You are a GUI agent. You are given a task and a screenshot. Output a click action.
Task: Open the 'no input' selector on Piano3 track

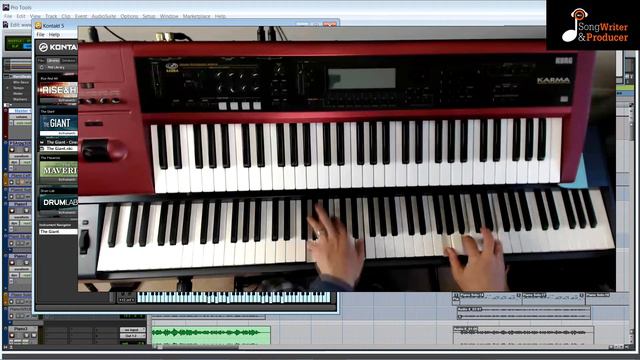pos(132,329)
